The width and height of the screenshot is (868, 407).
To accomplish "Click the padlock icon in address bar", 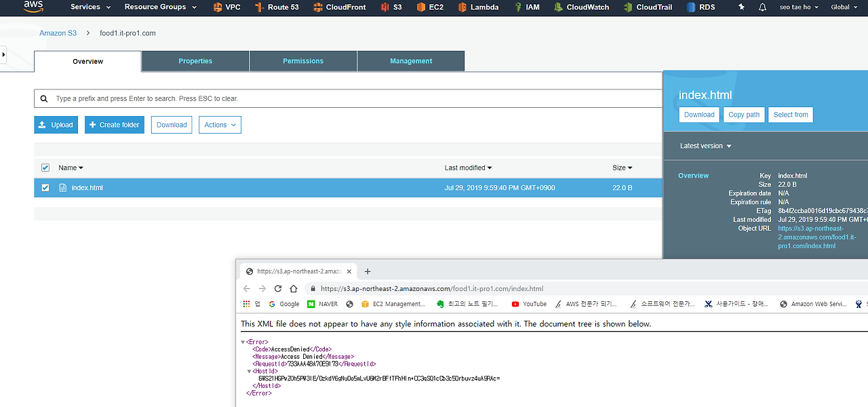I will (x=312, y=288).
